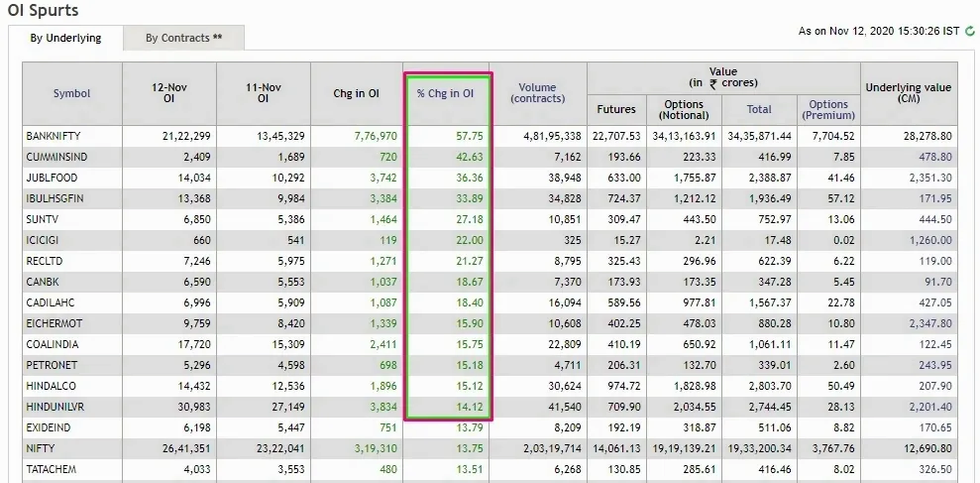Click BANKNIFTY change in OI 7,76,970
Screen dimensions: 980x483
(376, 136)
